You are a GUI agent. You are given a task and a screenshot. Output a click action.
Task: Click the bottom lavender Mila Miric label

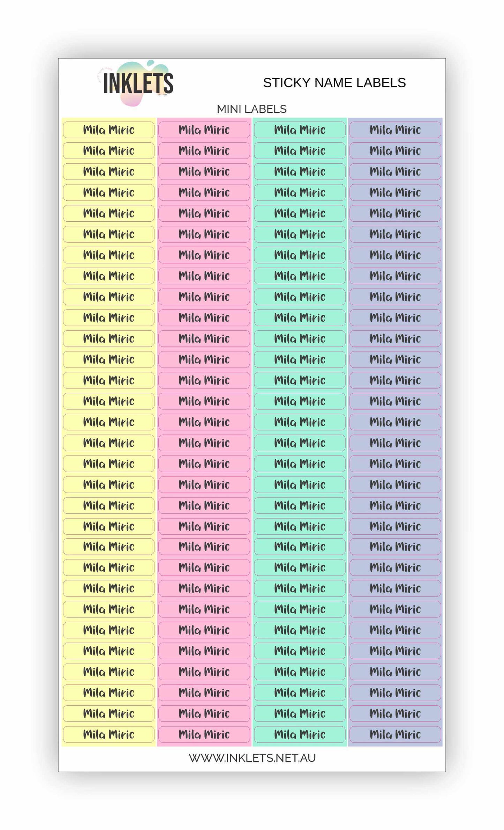click(395, 734)
